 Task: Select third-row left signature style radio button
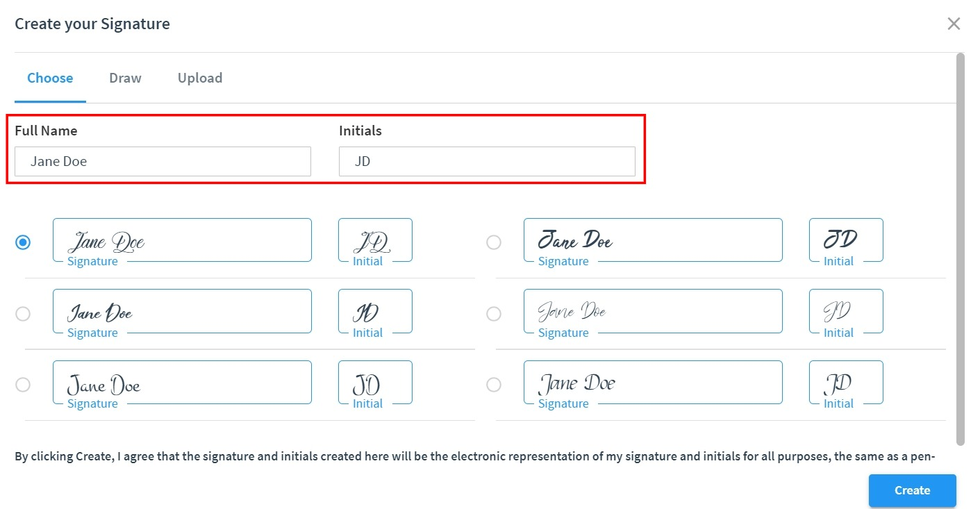(x=23, y=384)
